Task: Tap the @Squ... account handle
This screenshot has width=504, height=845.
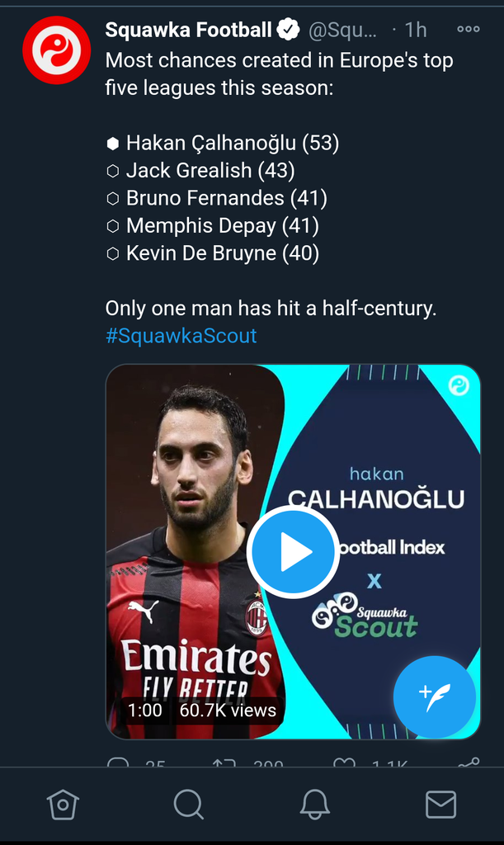Action: (341, 31)
